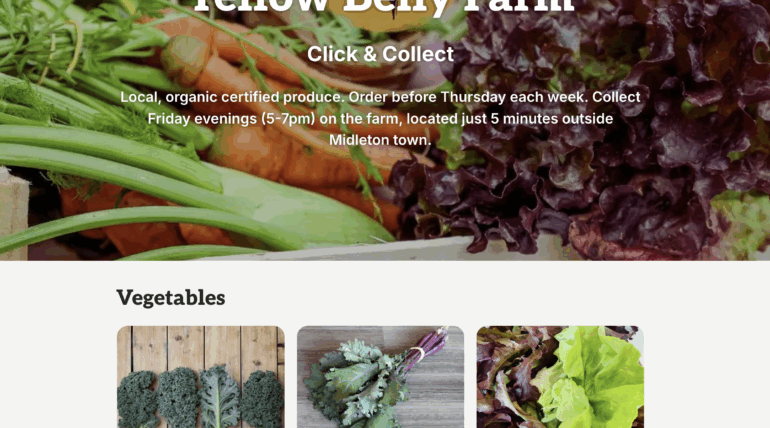Viewport: 770px width, 428px height.
Task: Click the 'Friday evenings (5-7pm)' text
Action: [x=231, y=118]
